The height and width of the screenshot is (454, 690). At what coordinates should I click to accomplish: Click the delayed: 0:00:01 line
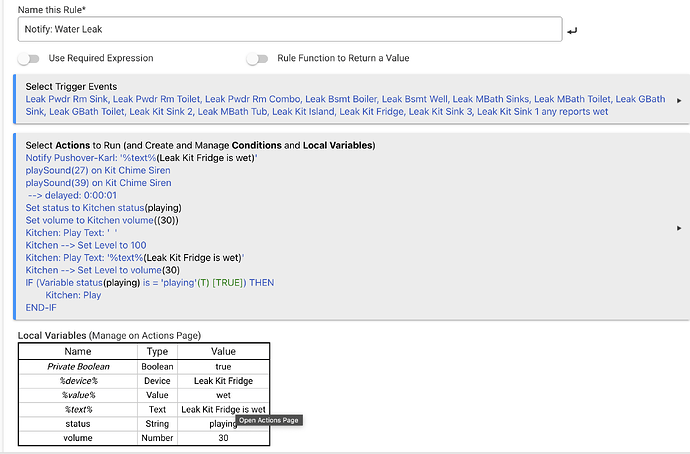pos(72,195)
